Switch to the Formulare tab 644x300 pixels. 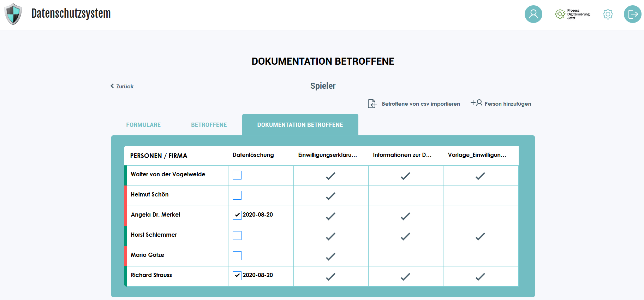tap(143, 125)
